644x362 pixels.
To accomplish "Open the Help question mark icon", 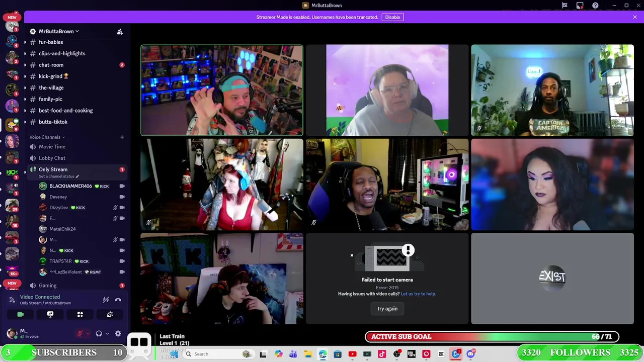I will tap(596, 6).
